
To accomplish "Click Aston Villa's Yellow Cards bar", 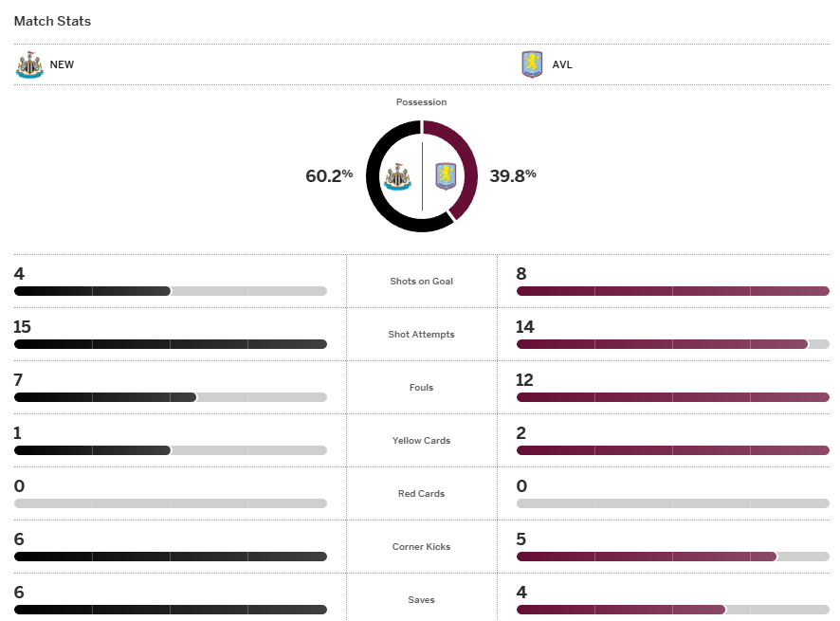I will point(672,450).
